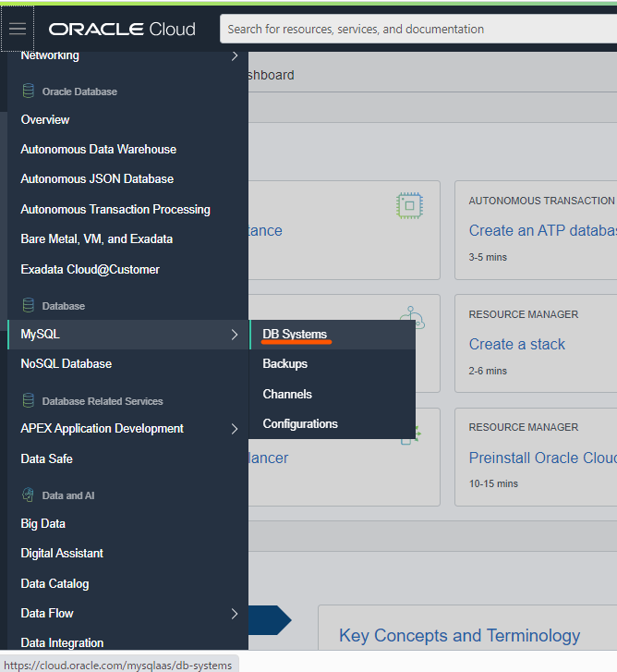Open Autonomous Transaction Processing
Viewport: 617px width, 672px height.
coord(115,209)
